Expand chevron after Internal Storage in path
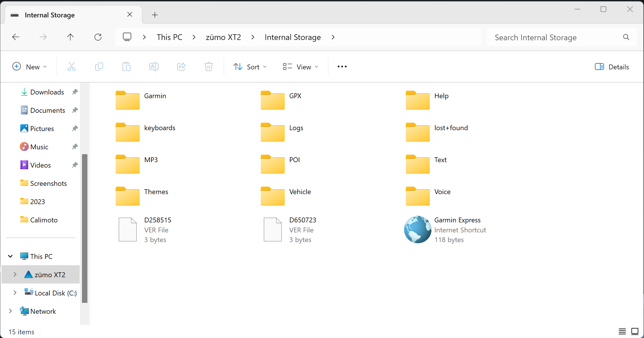The width and height of the screenshot is (644, 338). (x=333, y=37)
